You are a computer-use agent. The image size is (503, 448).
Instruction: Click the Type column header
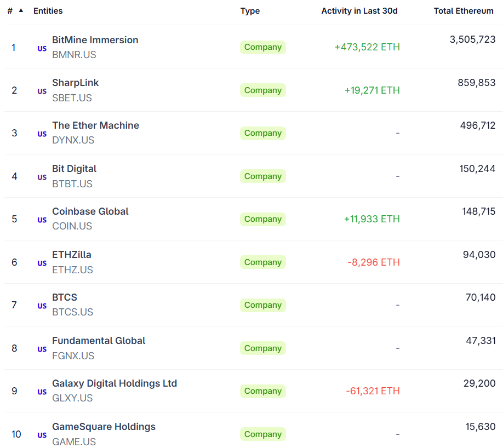(x=250, y=10)
